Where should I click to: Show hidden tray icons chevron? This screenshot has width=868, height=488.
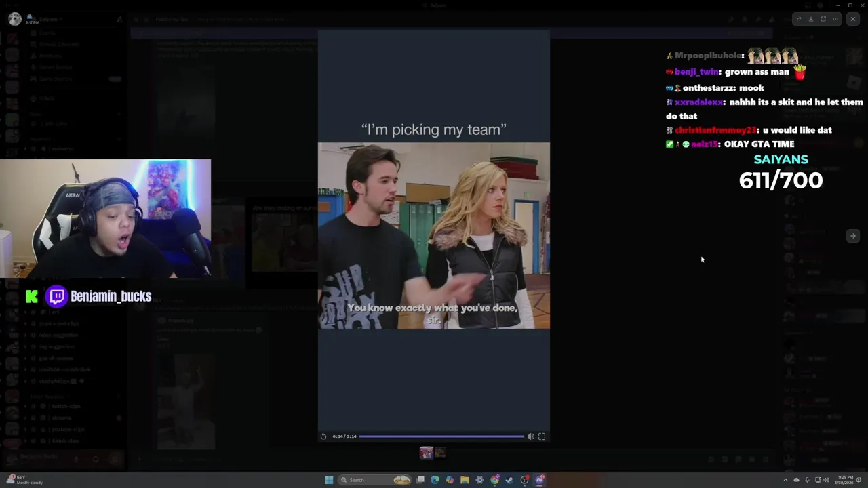coord(786,480)
